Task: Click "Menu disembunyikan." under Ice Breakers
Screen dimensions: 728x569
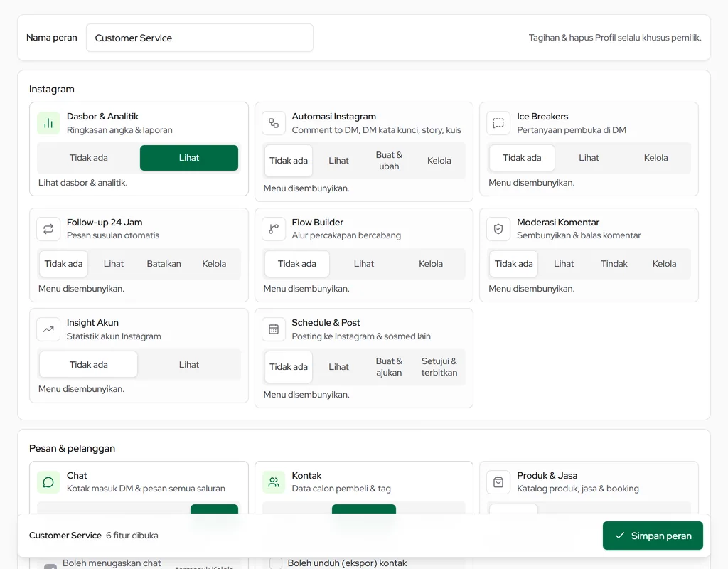Action: coord(532,183)
